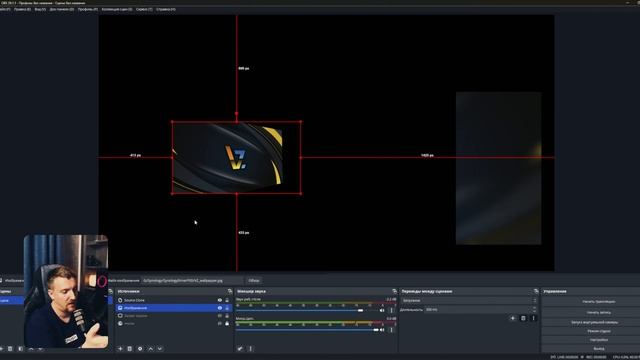Click the Обзор browse button
The image size is (640, 360).
(254, 280)
